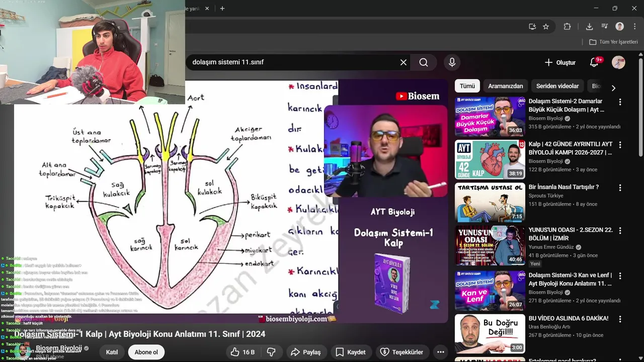Viewport: 644px width, 362px height.
Task: Install app icon in address bar
Action: click(532, 27)
